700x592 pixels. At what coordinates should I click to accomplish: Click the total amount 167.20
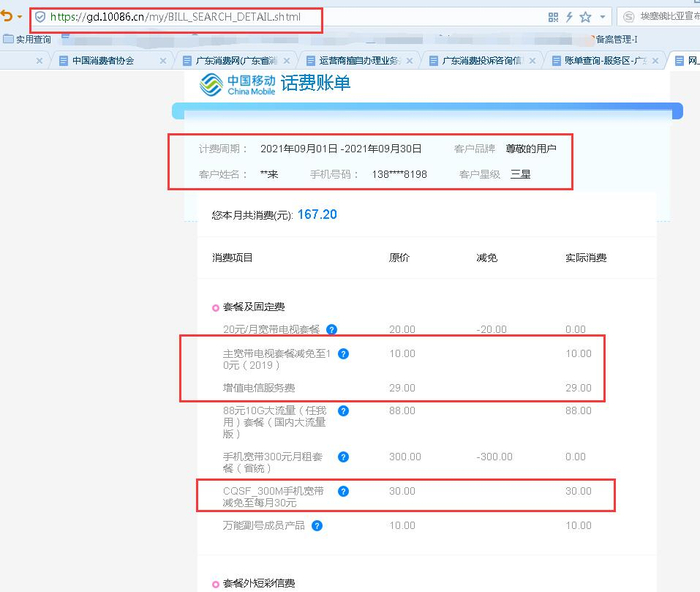click(x=317, y=215)
